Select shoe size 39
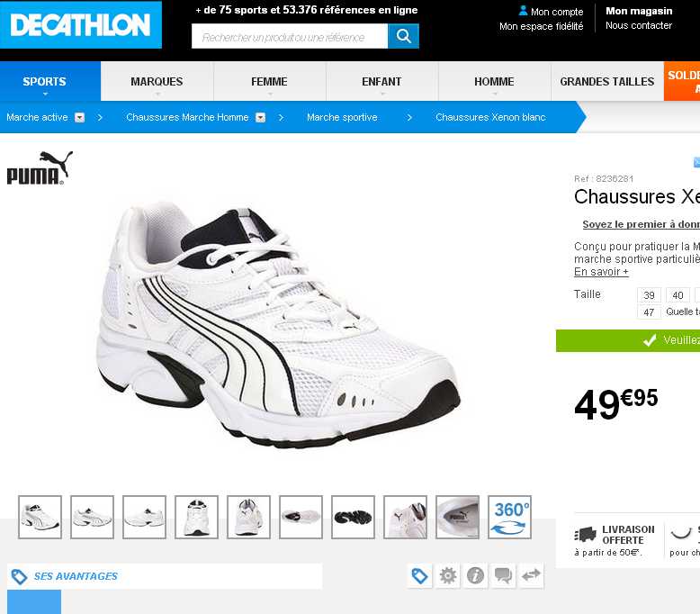The image size is (700, 614). coord(649,295)
